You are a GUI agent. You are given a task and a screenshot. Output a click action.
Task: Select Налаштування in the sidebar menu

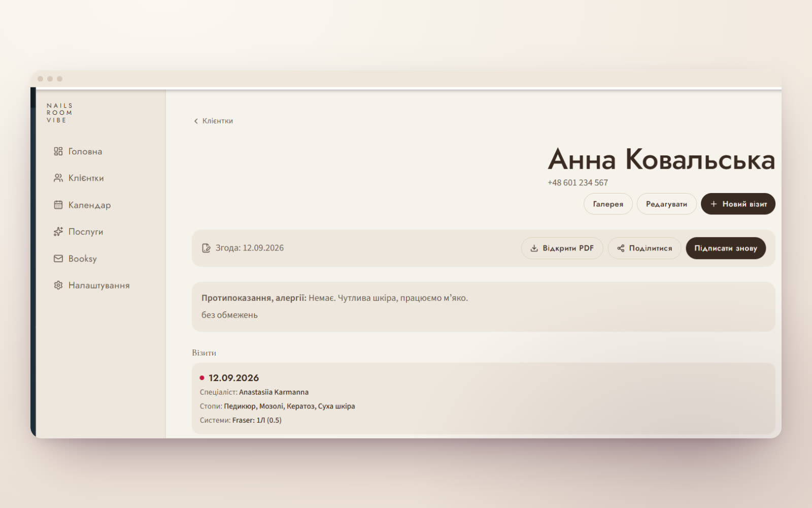pyautogui.click(x=92, y=285)
